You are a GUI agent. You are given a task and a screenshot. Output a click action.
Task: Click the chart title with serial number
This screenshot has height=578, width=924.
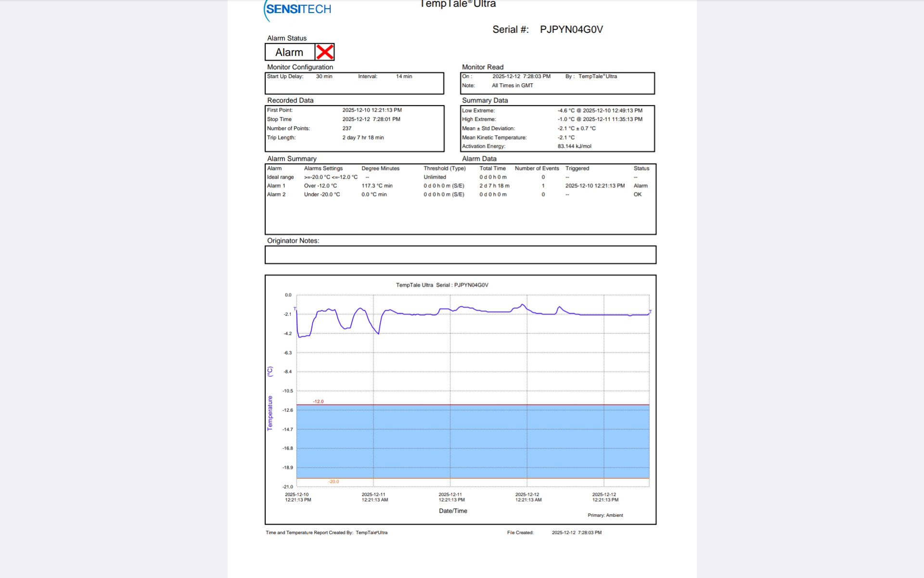(x=442, y=285)
